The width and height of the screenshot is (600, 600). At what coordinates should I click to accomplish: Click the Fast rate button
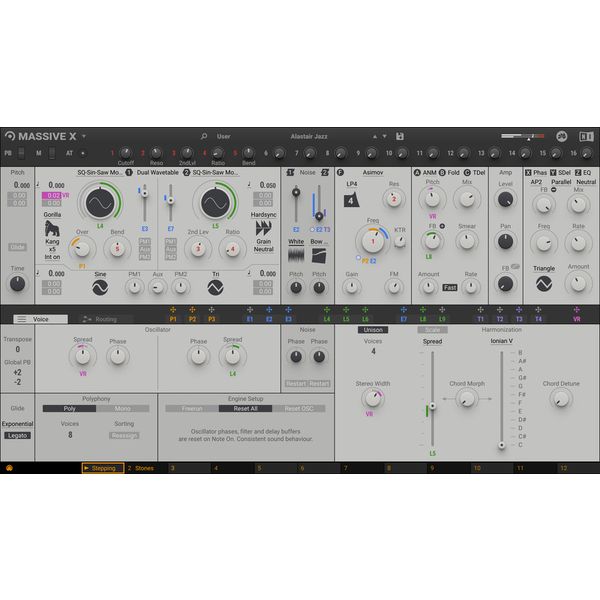[450, 287]
